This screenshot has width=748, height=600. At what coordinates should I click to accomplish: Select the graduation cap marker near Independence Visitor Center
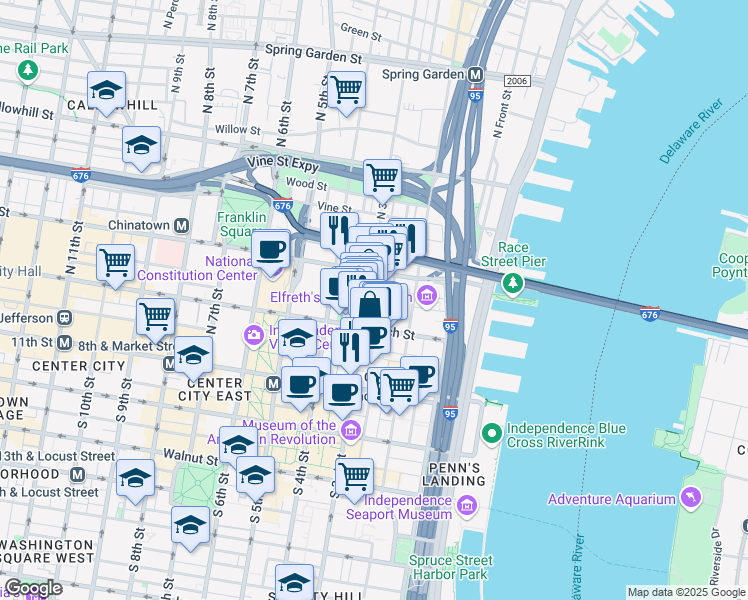point(297,338)
